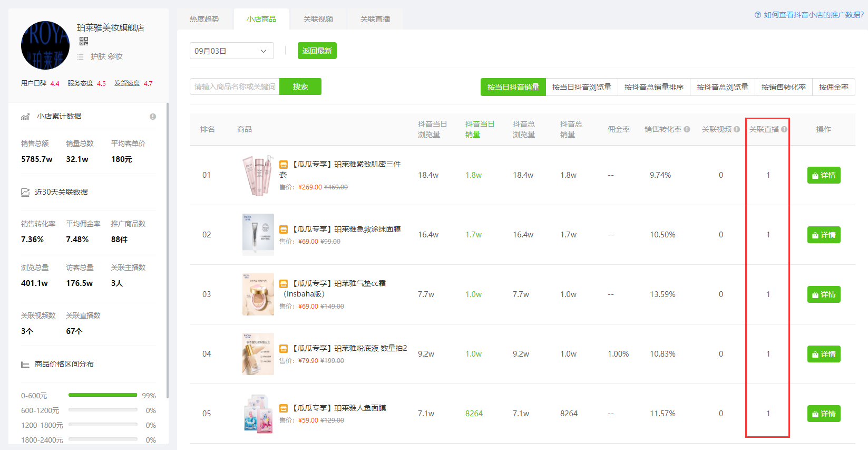868x450 pixels.
Task: Click the QR code icon under shop name
Action: pos(83,41)
